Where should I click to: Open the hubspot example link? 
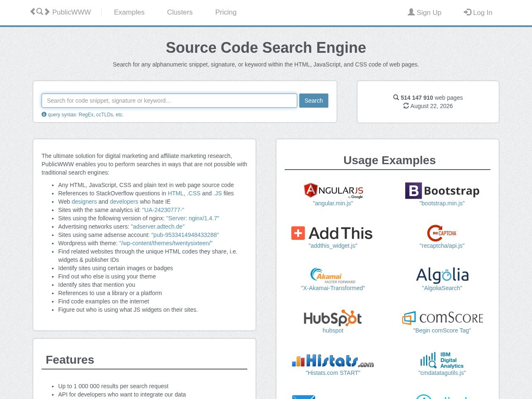[333, 330]
